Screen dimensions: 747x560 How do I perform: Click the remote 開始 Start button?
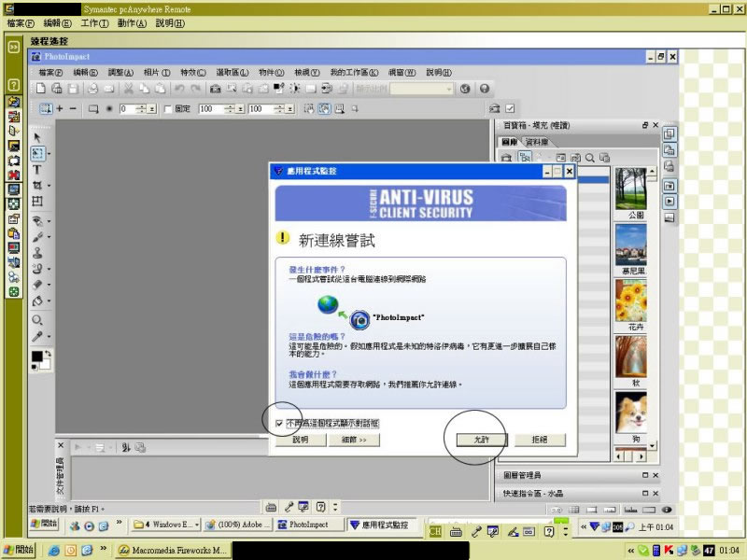44,524
